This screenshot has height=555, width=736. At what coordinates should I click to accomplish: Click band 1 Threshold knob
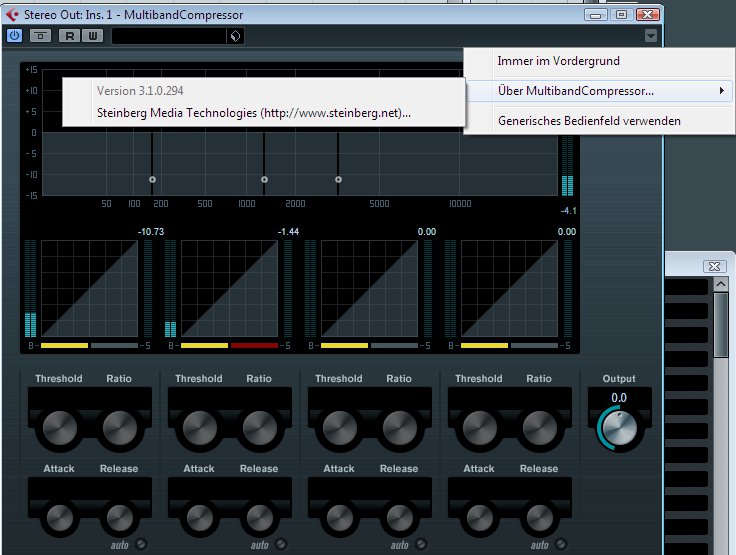pos(60,428)
